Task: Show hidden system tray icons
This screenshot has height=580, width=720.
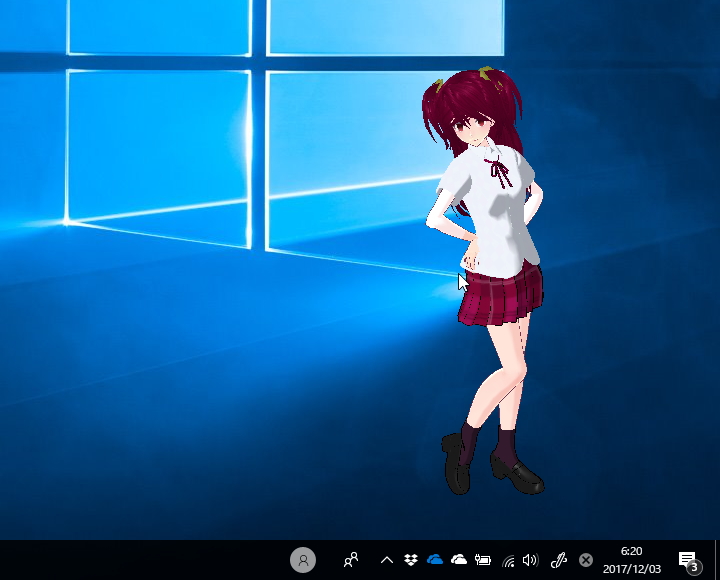Action: tap(387, 560)
